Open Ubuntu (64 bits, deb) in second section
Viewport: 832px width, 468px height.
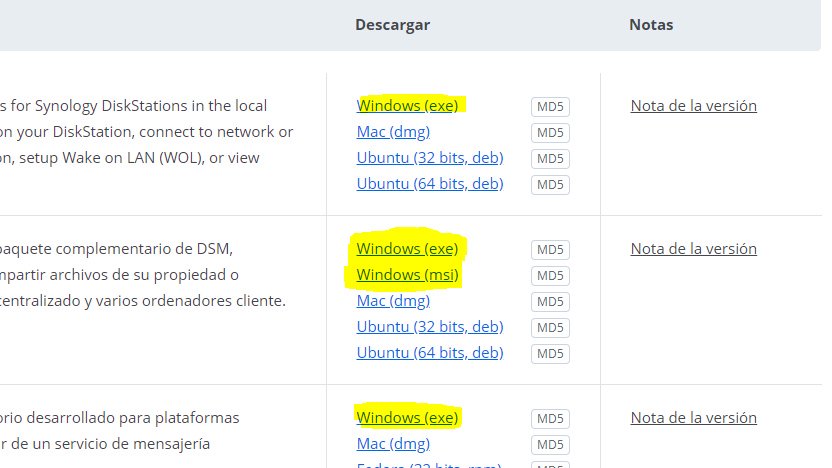pos(430,352)
